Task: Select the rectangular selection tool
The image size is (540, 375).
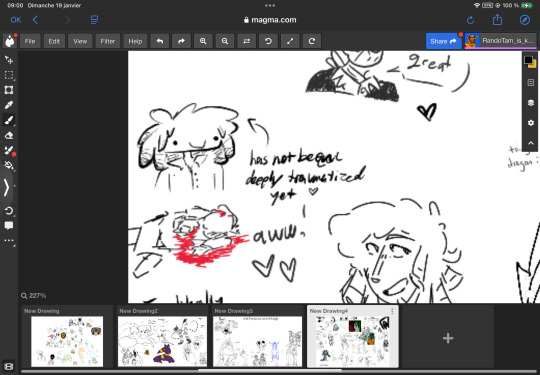Action: [x=9, y=75]
